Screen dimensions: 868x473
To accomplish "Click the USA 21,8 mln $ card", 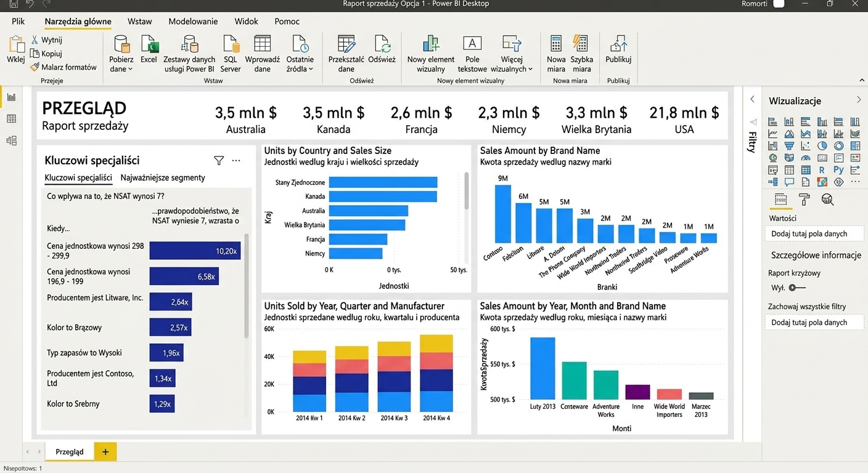I will (x=684, y=119).
